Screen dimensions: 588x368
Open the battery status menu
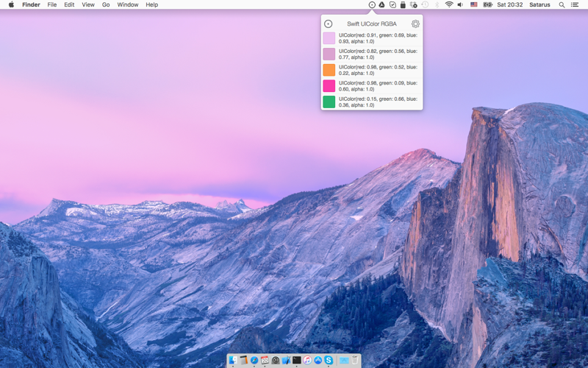[487, 4]
